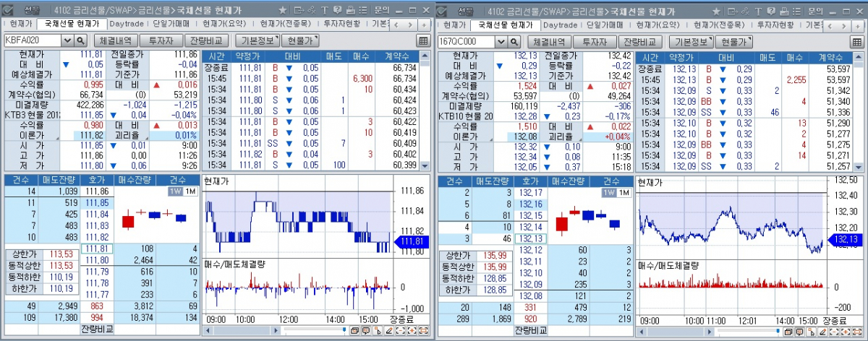Viewport: 868px width, 341px height.
Task: Expand 기본정보 dropdown button in left window
Action: (x=259, y=41)
